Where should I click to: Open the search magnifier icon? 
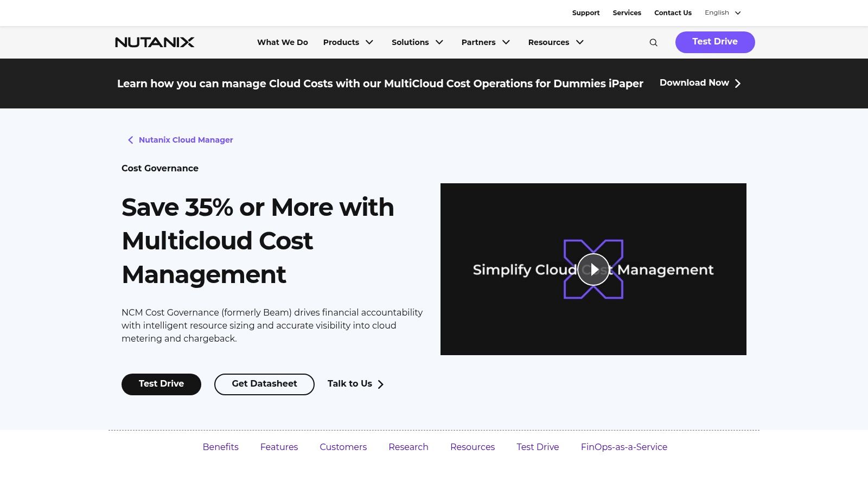(x=653, y=42)
